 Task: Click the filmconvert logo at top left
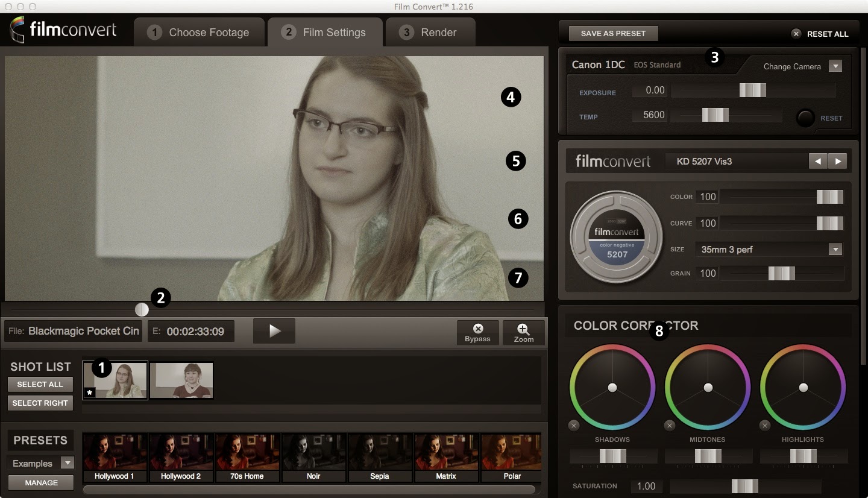63,30
